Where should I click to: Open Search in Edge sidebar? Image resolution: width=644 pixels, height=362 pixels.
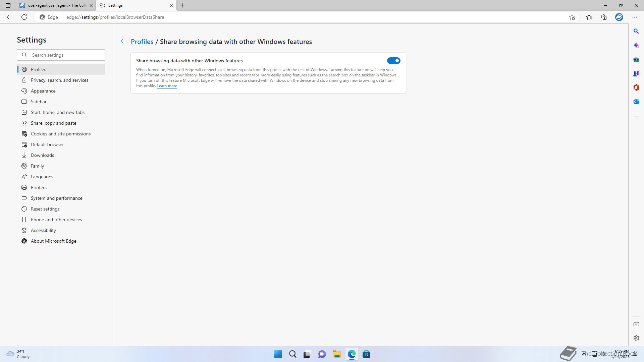point(636,31)
